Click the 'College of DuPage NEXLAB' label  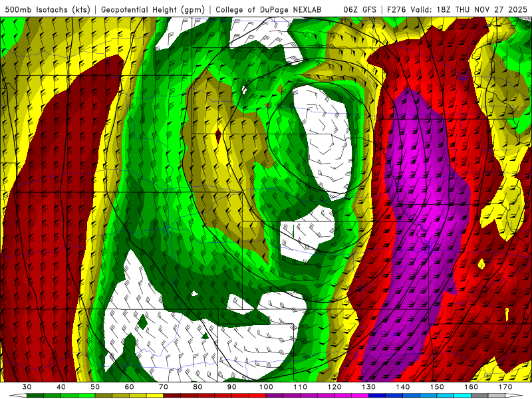coord(268,10)
